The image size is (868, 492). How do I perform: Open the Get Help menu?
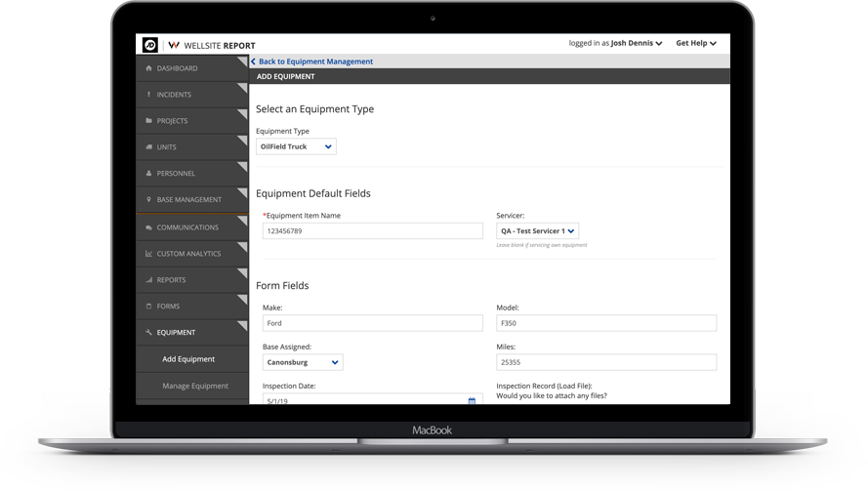click(x=696, y=44)
